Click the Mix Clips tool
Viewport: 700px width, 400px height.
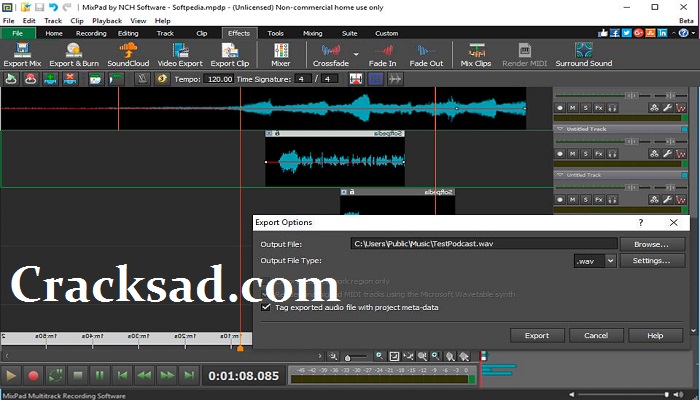point(476,54)
